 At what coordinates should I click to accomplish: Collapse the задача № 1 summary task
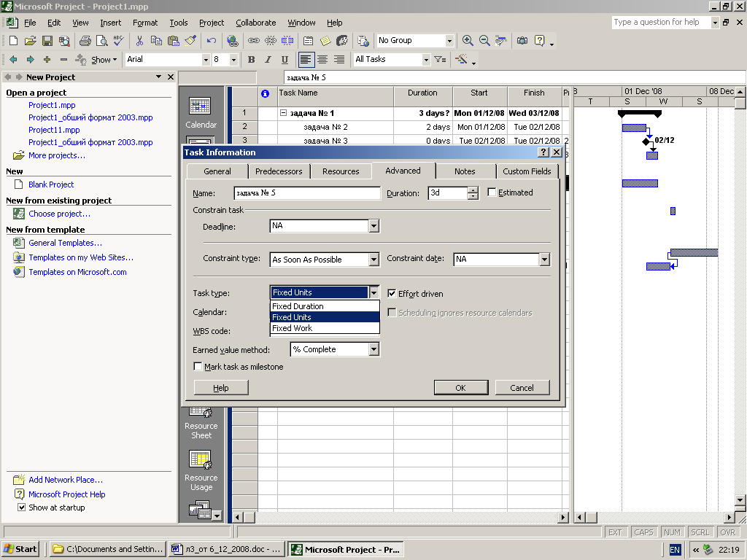[x=283, y=113]
